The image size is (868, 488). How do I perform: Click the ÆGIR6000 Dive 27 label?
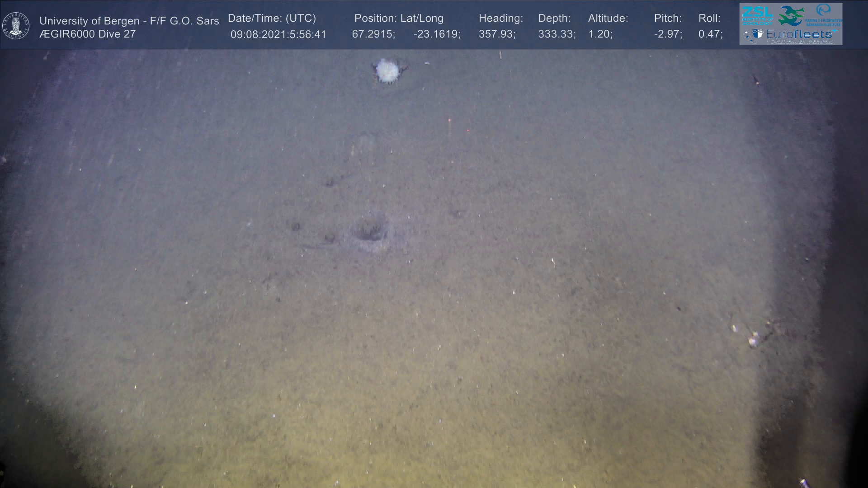click(x=87, y=34)
